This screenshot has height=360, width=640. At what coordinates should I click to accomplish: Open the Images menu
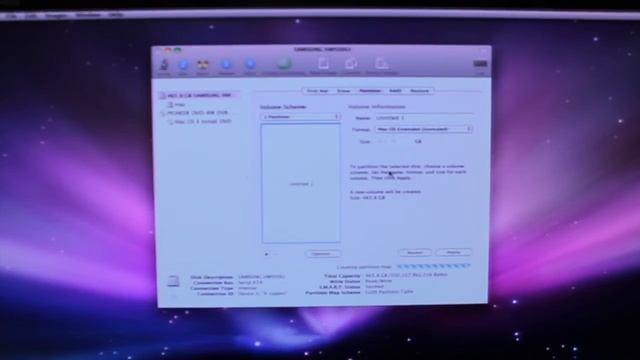click(x=56, y=16)
